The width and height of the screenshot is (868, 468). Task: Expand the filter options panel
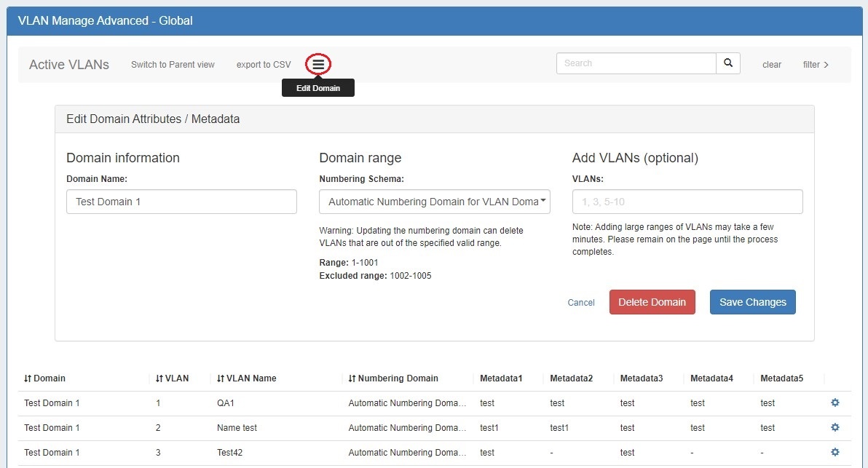point(816,65)
